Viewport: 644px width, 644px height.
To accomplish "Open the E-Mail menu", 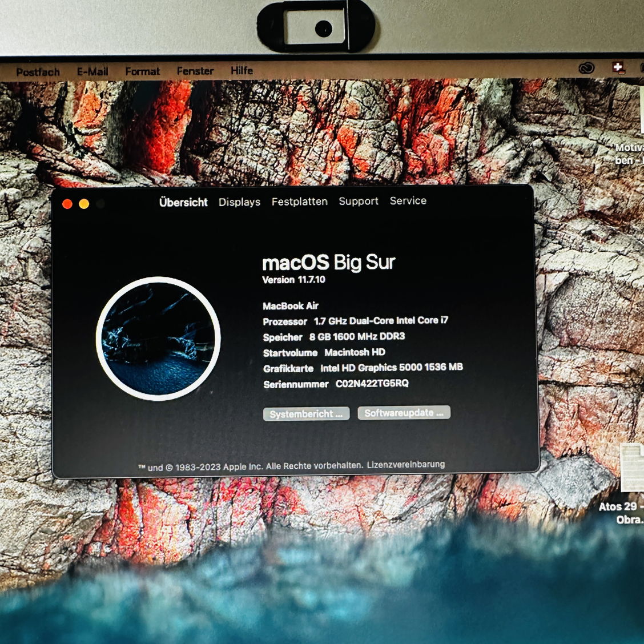I will click(92, 71).
